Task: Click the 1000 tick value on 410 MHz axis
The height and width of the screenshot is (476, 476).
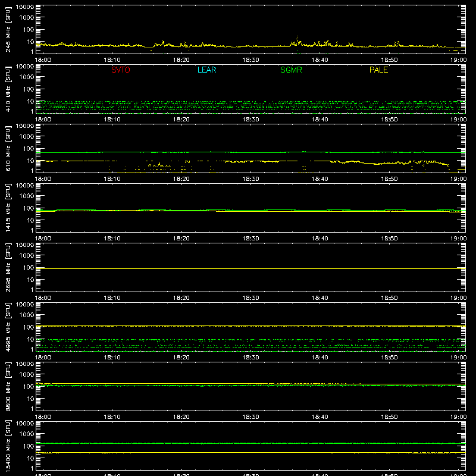Action: (27, 77)
